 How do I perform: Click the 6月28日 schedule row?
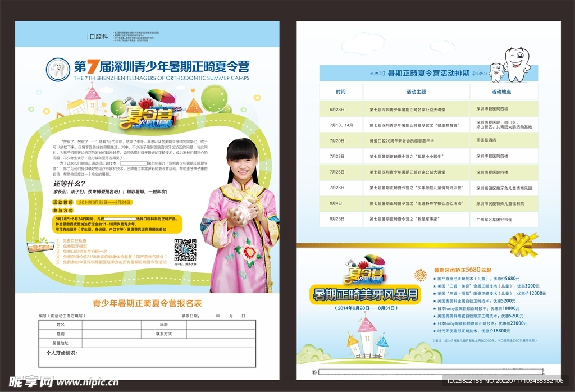point(428,110)
